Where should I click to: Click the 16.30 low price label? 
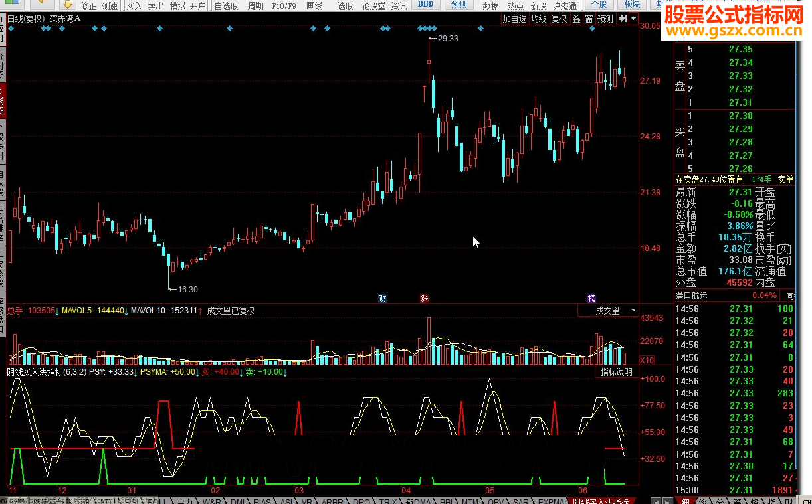187,289
